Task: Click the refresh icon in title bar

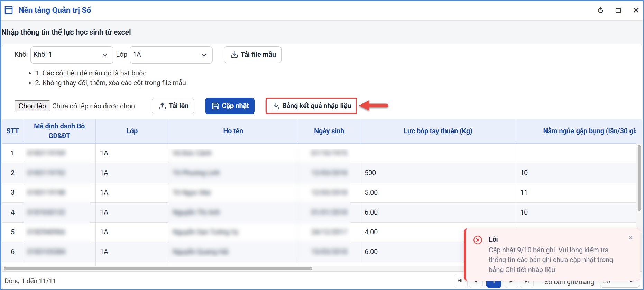Action: [600, 10]
